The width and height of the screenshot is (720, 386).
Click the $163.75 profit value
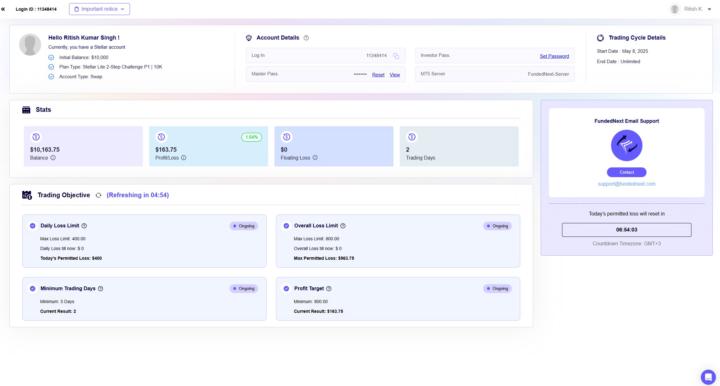166,150
